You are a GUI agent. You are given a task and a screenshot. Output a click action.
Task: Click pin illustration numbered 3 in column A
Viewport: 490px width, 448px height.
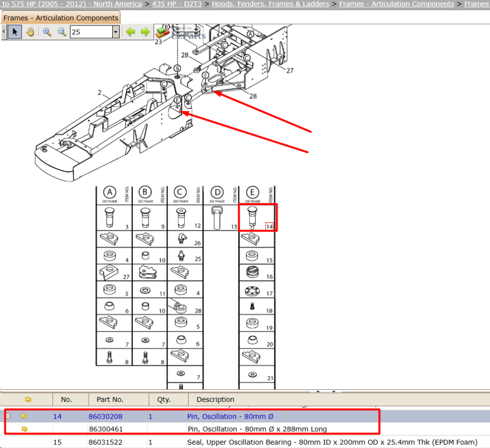point(109,217)
